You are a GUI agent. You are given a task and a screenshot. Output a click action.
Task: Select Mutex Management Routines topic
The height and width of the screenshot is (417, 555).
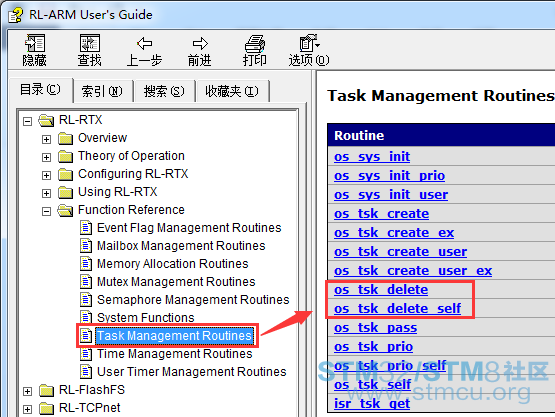click(x=176, y=282)
